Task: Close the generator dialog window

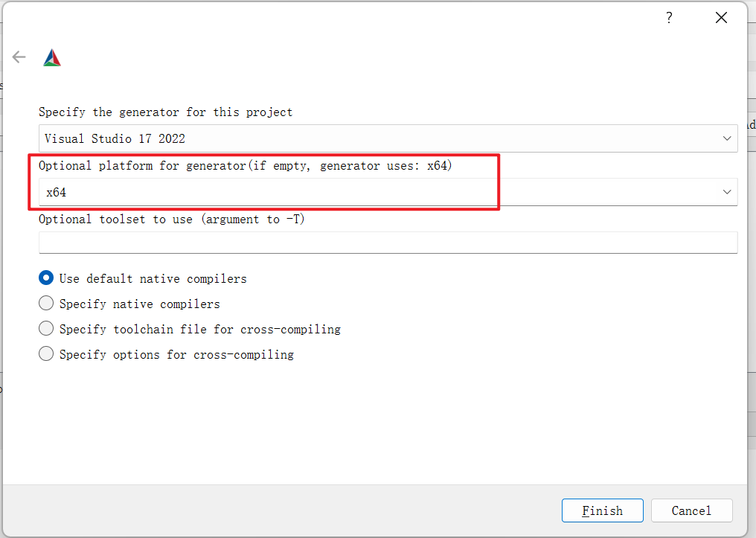Action: (x=721, y=18)
